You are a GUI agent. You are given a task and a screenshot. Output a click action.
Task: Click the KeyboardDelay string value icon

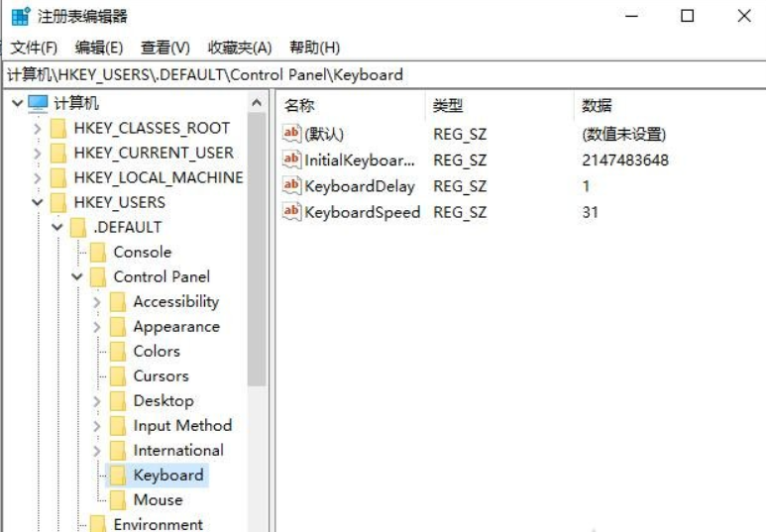click(291, 185)
